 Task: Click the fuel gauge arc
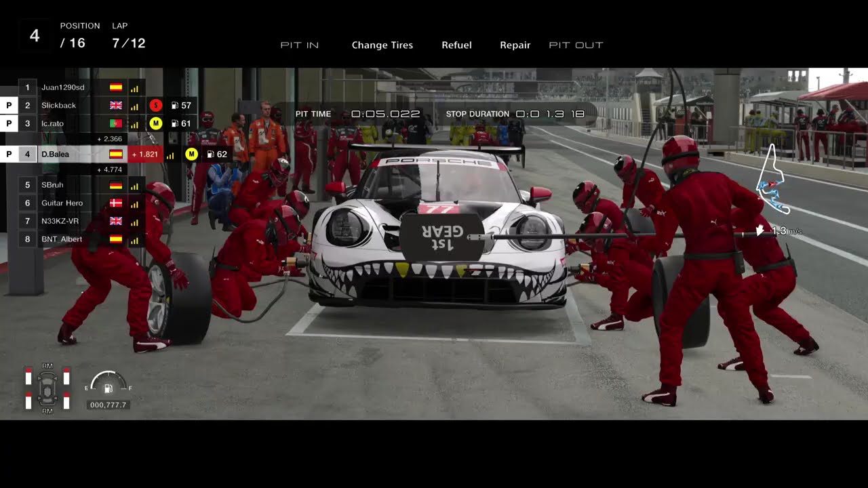(x=108, y=378)
